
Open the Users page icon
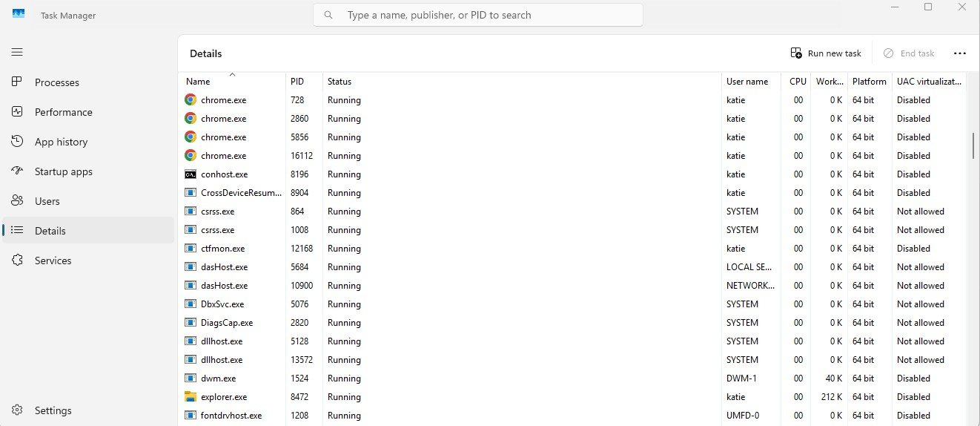coord(17,201)
